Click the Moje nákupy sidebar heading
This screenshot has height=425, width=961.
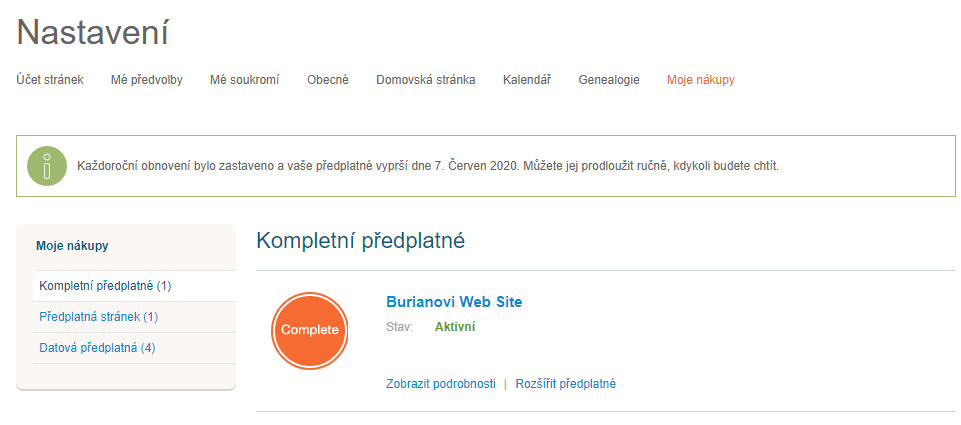tap(72, 245)
